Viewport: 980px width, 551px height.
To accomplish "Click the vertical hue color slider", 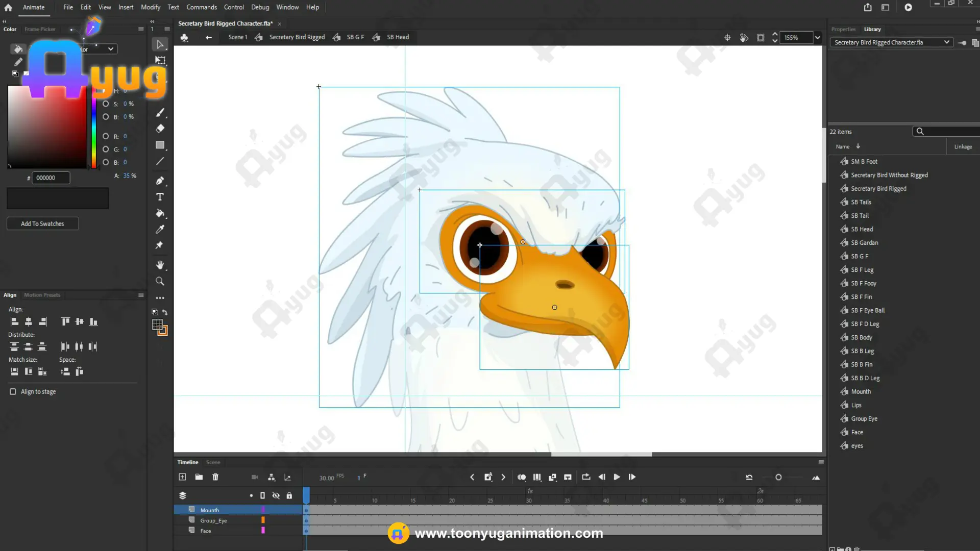I will coord(94,127).
